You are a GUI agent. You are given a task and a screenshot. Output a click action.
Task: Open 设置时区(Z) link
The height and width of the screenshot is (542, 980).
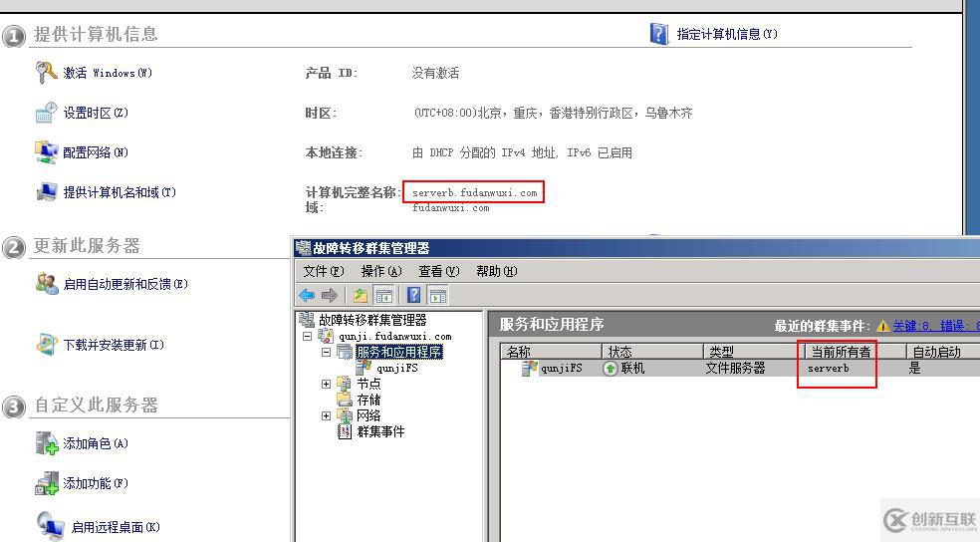96,113
